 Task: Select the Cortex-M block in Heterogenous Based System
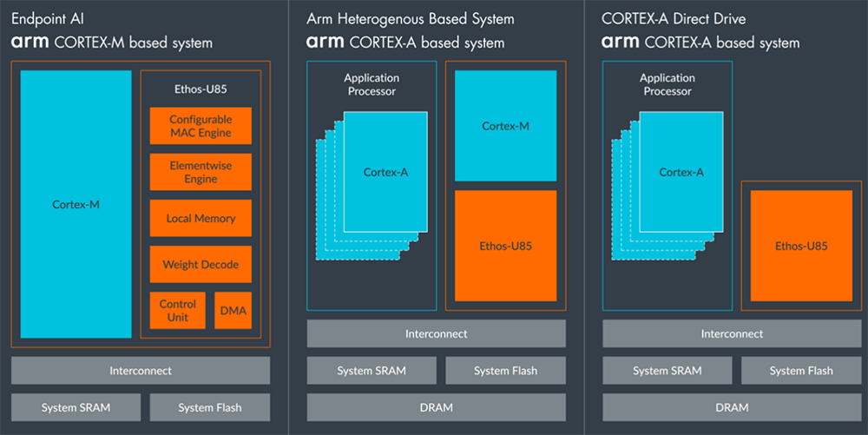(x=505, y=126)
